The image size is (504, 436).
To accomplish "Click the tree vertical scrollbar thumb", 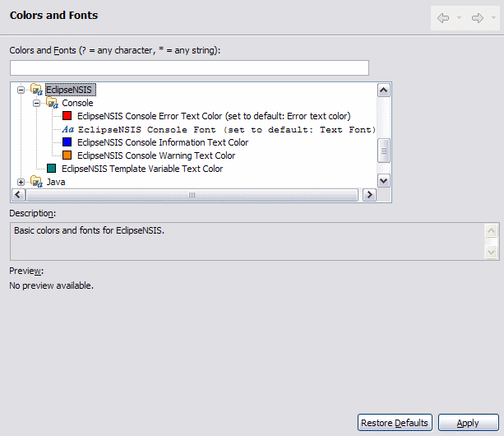I will 383,151.
